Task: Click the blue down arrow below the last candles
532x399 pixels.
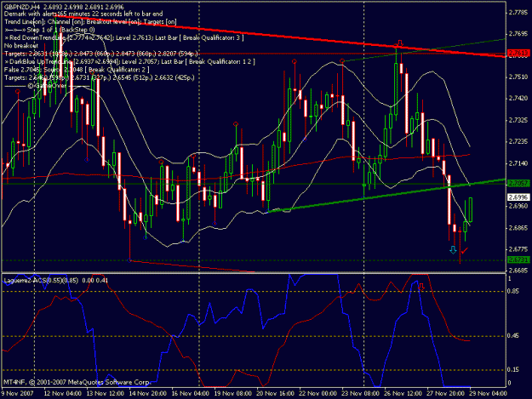Action: pyautogui.click(x=453, y=250)
